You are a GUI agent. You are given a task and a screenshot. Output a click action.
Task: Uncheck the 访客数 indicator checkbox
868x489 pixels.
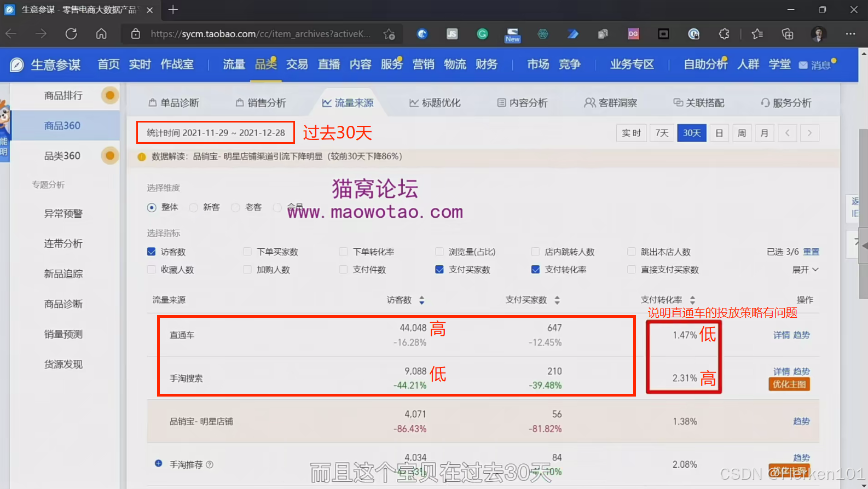coord(152,252)
